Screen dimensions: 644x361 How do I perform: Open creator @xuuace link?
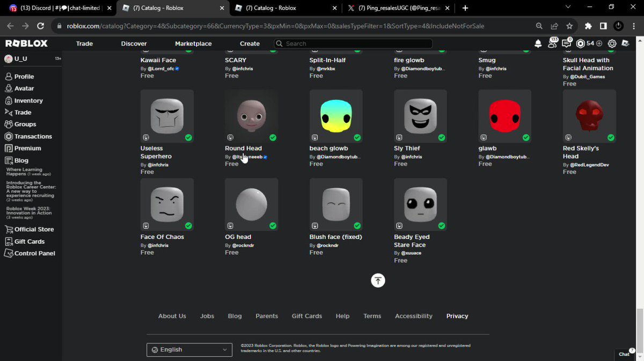pos(411,253)
